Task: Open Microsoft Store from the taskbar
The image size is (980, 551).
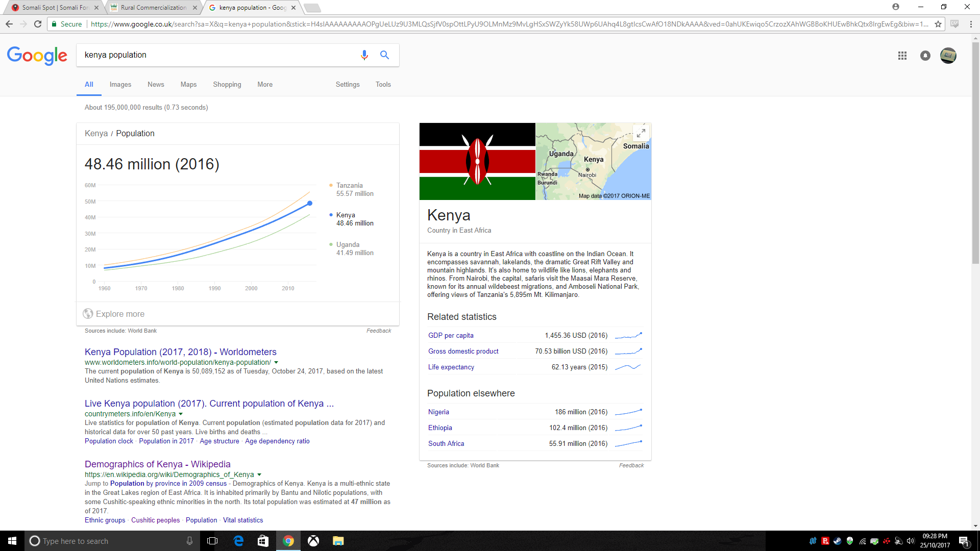Action: coord(263,541)
